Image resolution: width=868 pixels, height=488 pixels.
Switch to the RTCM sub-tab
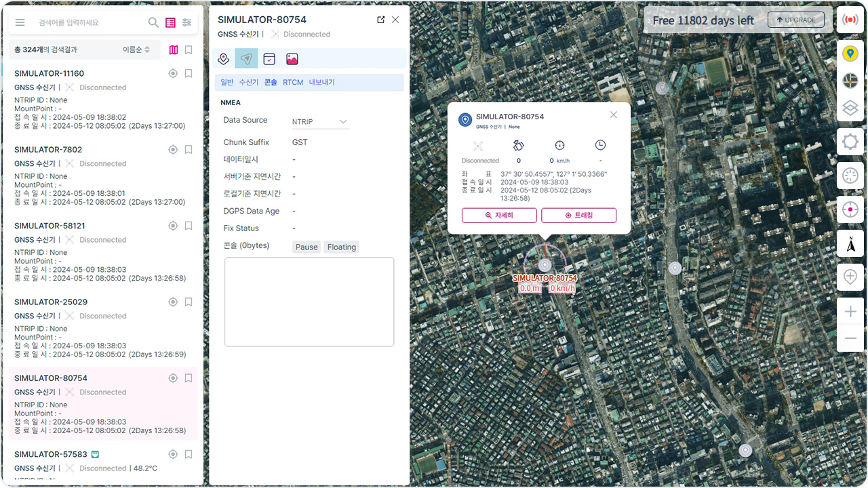(x=293, y=83)
